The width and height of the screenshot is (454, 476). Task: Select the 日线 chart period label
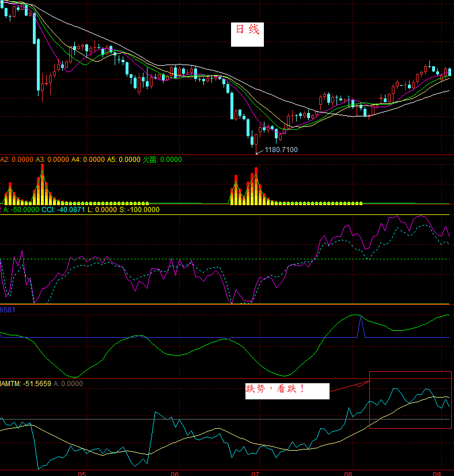pyautogui.click(x=247, y=30)
